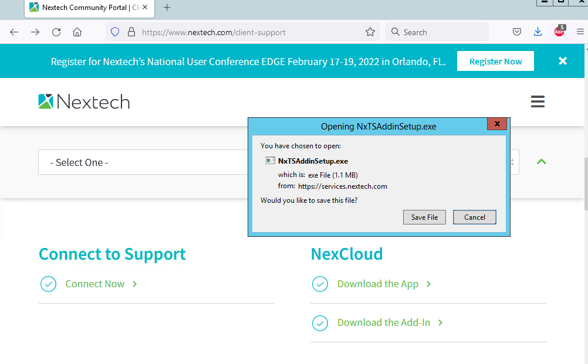Viewport: 588px width, 364px height.
Task: Open the Nextech hamburger menu
Action: pos(538,102)
